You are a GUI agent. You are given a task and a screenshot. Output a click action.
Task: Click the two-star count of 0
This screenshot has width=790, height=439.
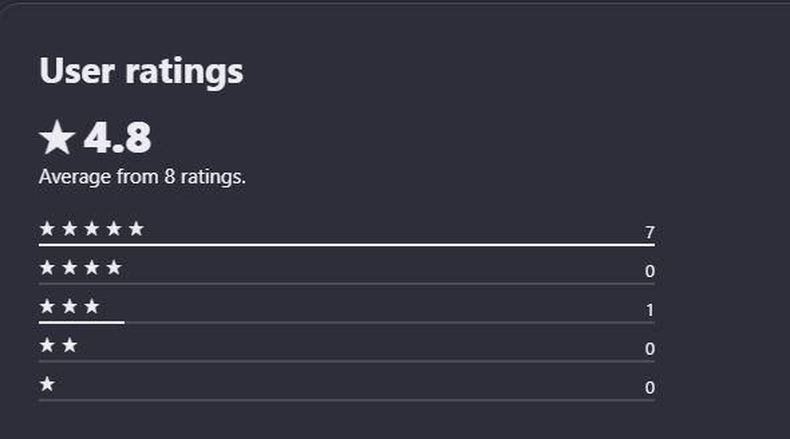pyautogui.click(x=649, y=349)
